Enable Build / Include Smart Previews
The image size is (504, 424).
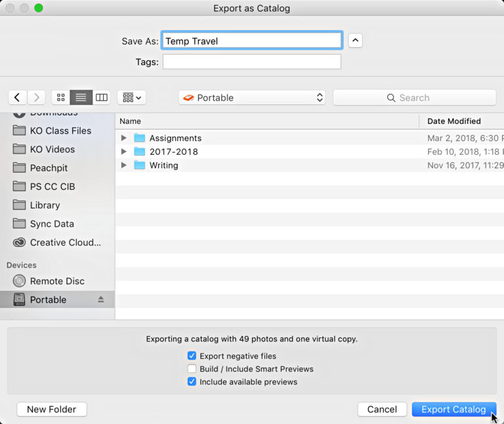(192, 369)
